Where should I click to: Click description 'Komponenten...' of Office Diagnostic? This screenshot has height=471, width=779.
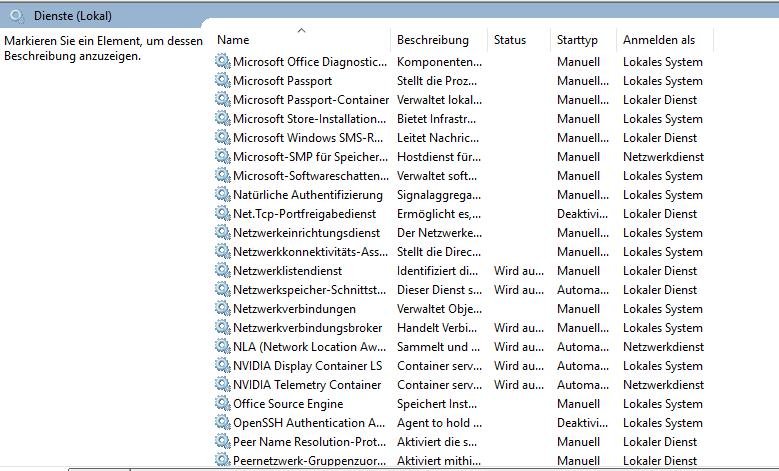coord(439,62)
